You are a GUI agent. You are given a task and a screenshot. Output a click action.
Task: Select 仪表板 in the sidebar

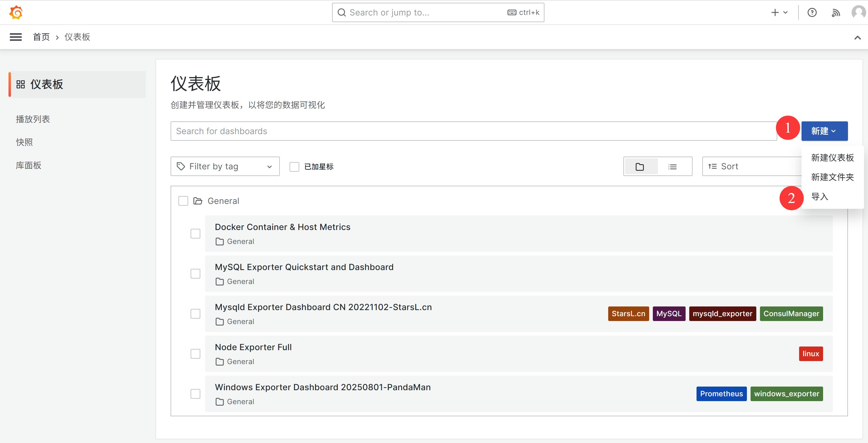[77, 85]
